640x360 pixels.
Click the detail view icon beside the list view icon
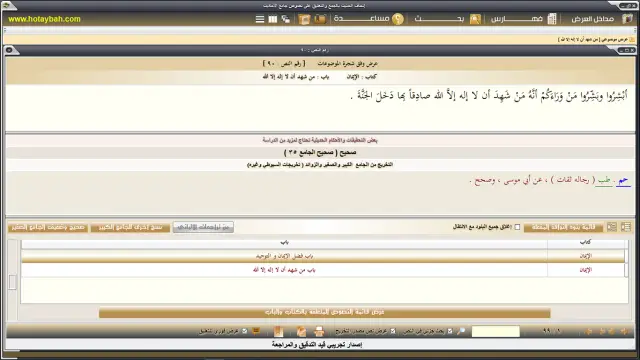pyautogui.click(x=612, y=227)
